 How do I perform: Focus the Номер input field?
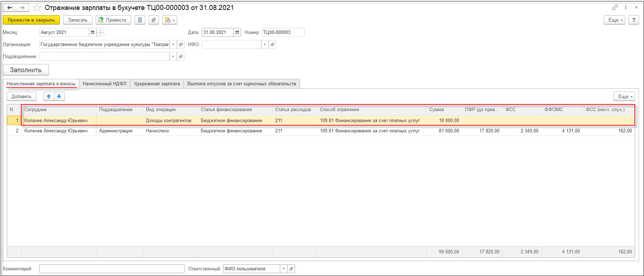(283, 32)
